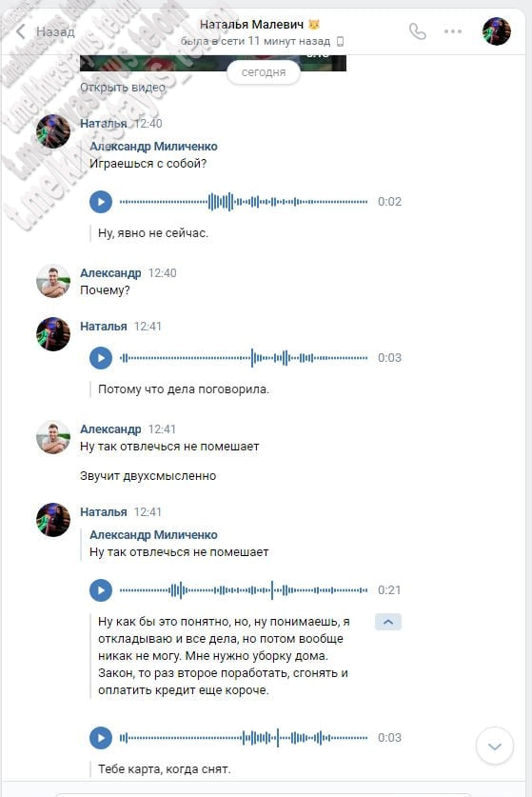This screenshot has height=797, width=532.
Task: Go back using the Назад arrow
Action: (45, 32)
